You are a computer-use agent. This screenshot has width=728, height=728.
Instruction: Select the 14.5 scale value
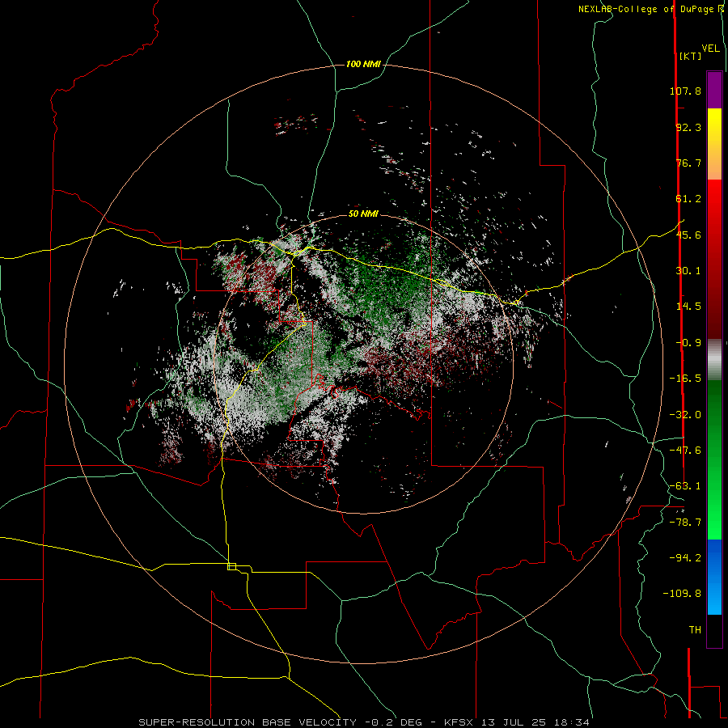[x=688, y=307]
